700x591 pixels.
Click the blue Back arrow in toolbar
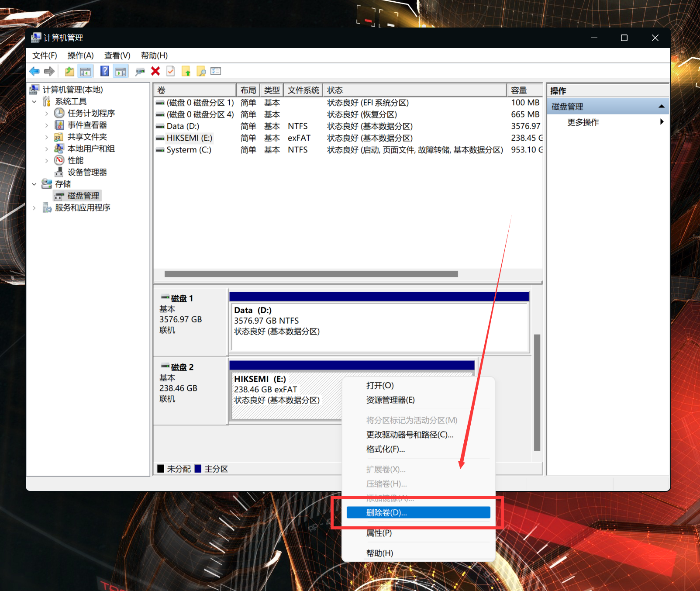pyautogui.click(x=34, y=71)
